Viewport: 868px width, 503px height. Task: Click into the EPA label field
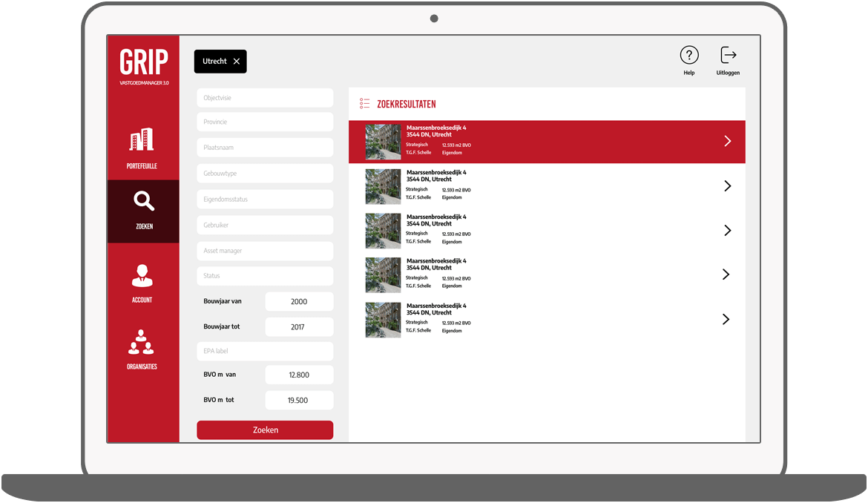point(265,351)
